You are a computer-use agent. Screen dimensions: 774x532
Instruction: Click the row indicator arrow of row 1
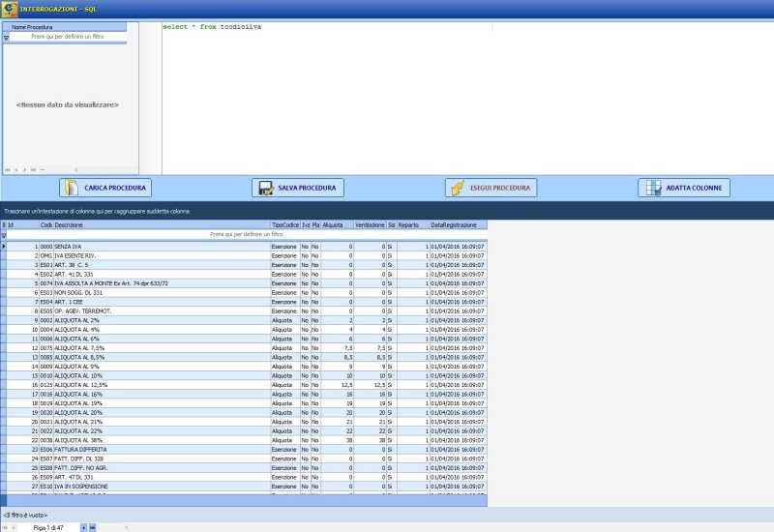click(4, 247)
